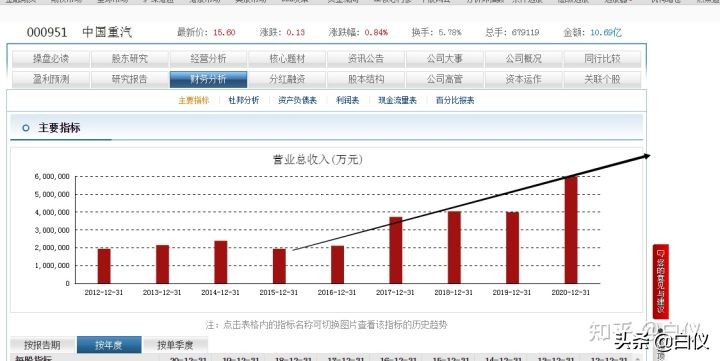This screenshot has height=361, width=720.
Task: Click the 金额 value 10.69亿
Action: [606, 33]
